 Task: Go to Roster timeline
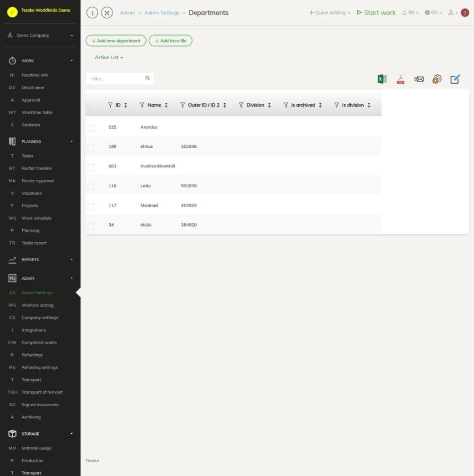[x=36, y=168]
